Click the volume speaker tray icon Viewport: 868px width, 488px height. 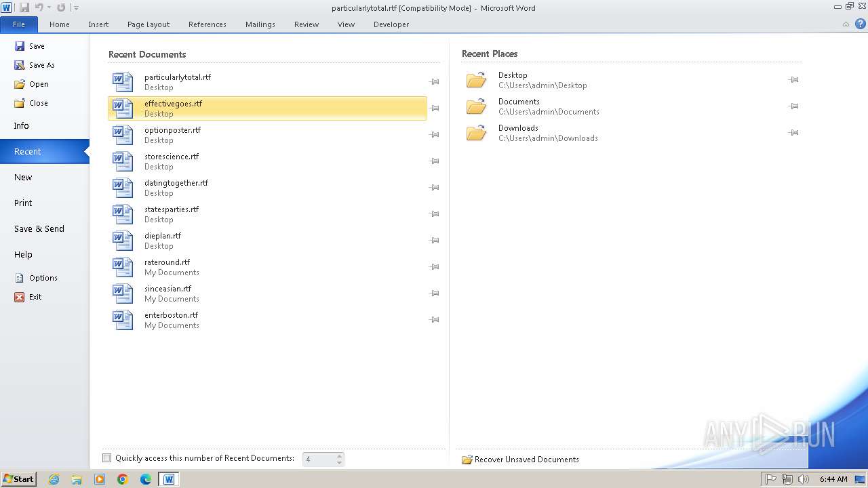[x=804, y=479]
